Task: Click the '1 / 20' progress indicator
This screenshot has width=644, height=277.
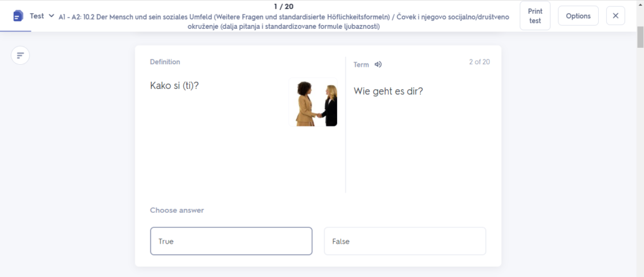Action: coord(284,6)
